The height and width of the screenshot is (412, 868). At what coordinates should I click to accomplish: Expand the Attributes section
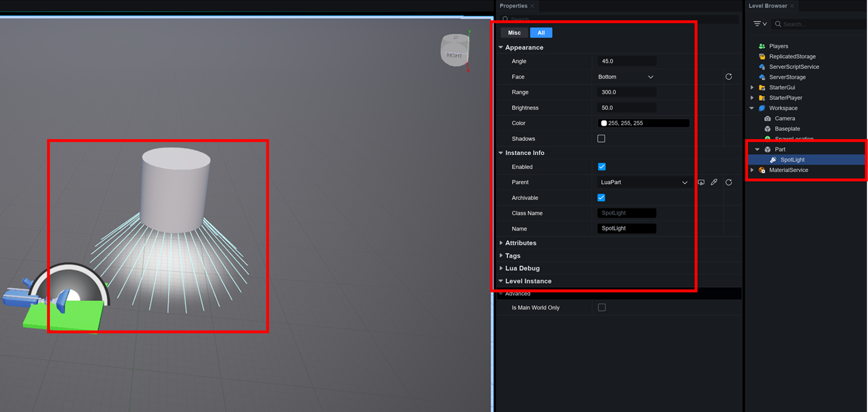pos(520,243)
